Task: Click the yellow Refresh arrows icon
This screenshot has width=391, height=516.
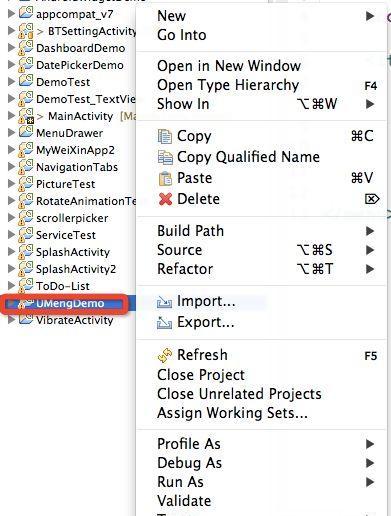Action: coord(165,355)
